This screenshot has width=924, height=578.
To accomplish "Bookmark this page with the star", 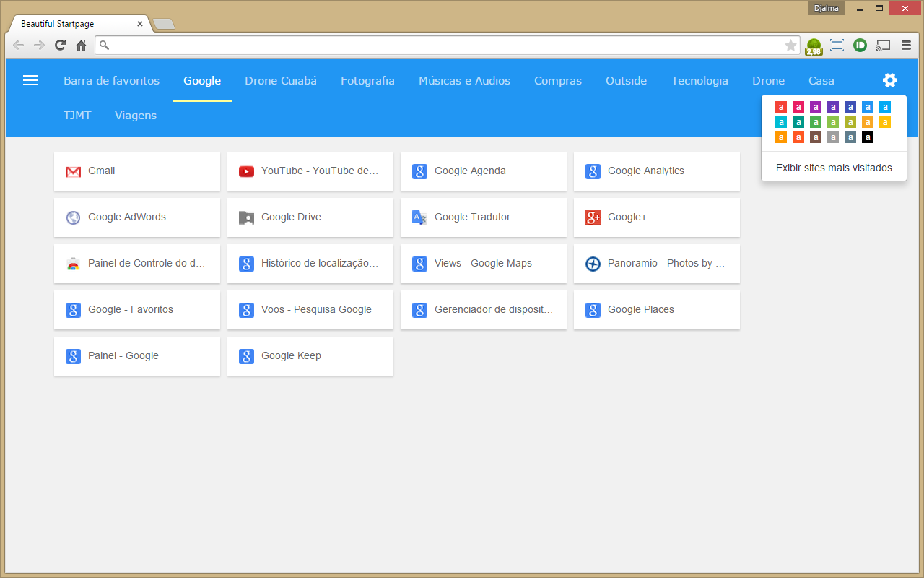I will click(790, 46).
